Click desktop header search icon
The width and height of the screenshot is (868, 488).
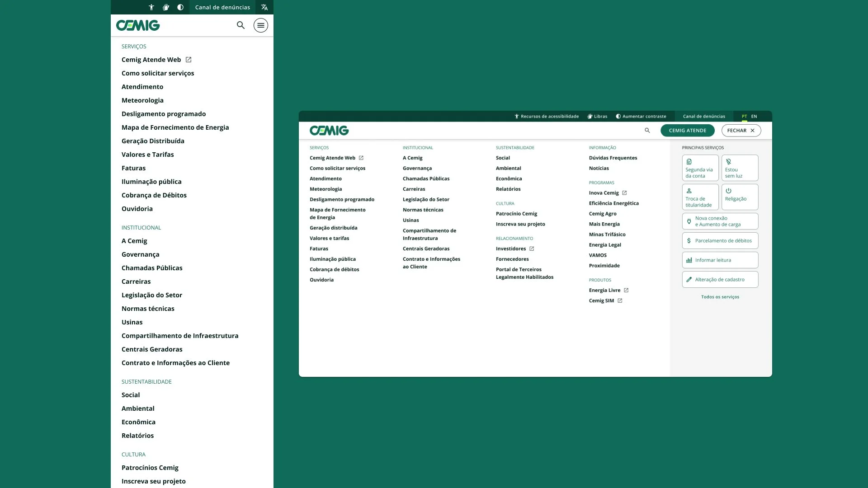(x=647, y=131)
